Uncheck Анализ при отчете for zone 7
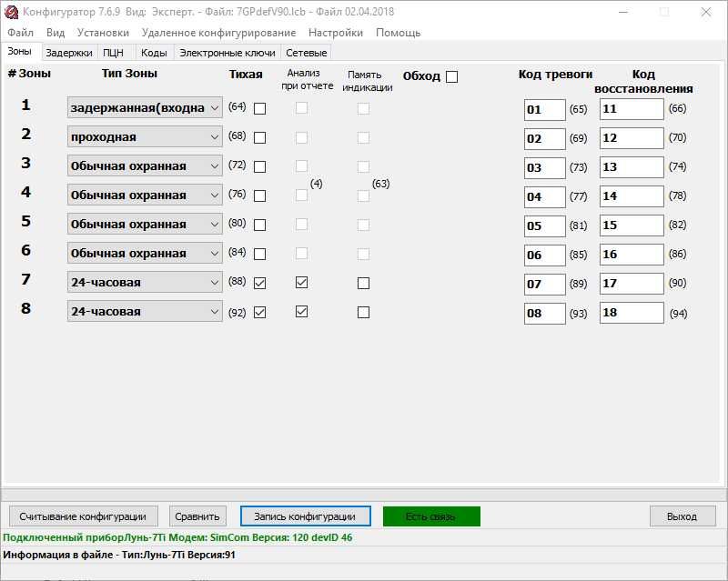728x581 pixels. pyautogui.click(x=302, y=282)
